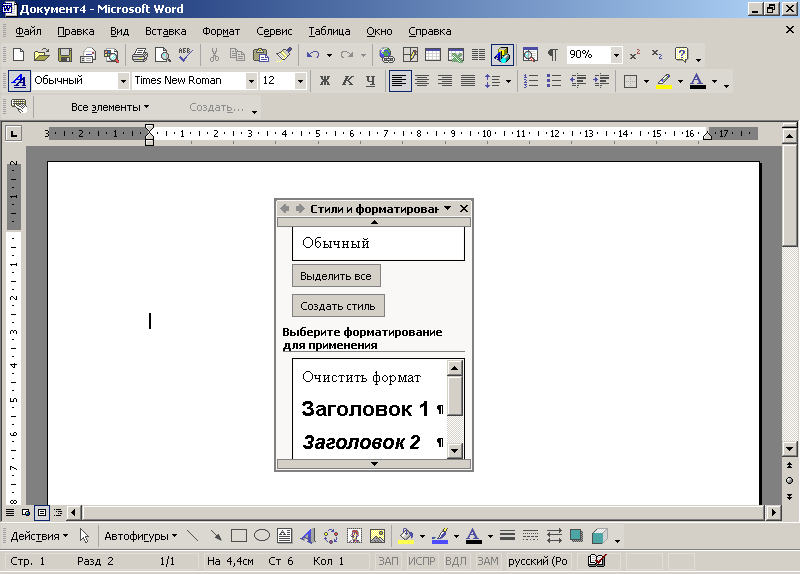Image resolution: width=800 pixels, height=574 pixels.
Task: Insert Excel worksheet icon
Action: [x=456, y=55]
